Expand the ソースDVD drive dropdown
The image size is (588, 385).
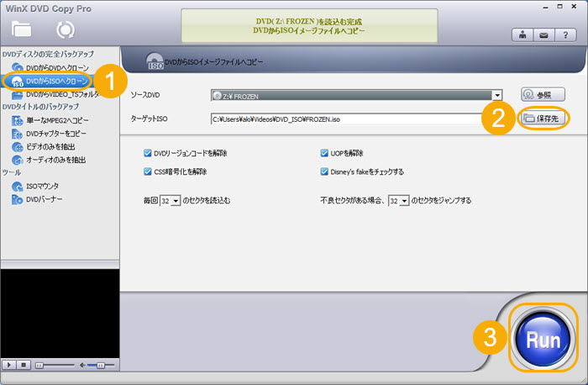[x=497, y=95]
